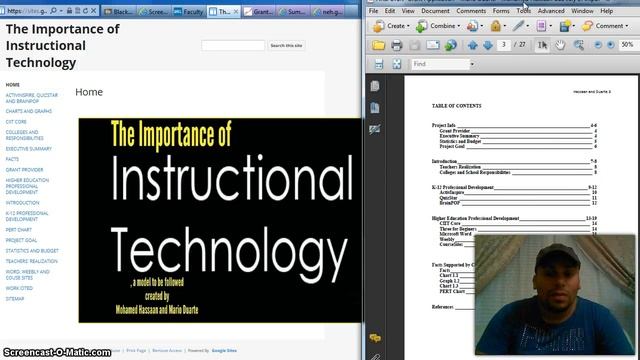640x360 pixels.
Task: Open the Signatures panel in Acrobat sidebar
Action: click(x=375, y=129)
